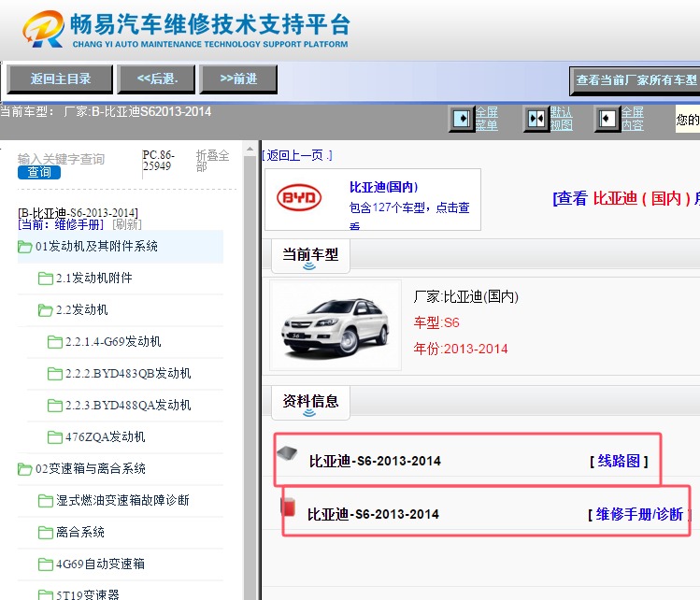Open 离合系统 tree item
This screenshot has width=700, height=600.
click(80, 533)
